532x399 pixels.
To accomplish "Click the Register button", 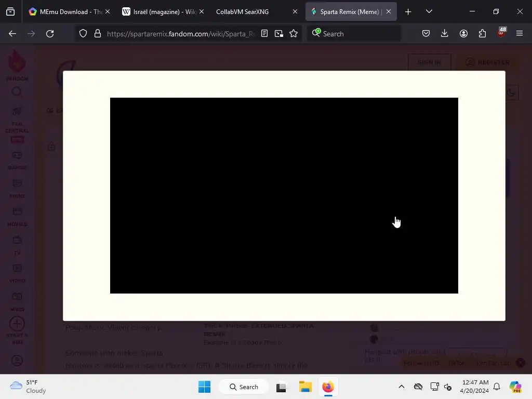I will pyautogui.click(x=487, y=62).
